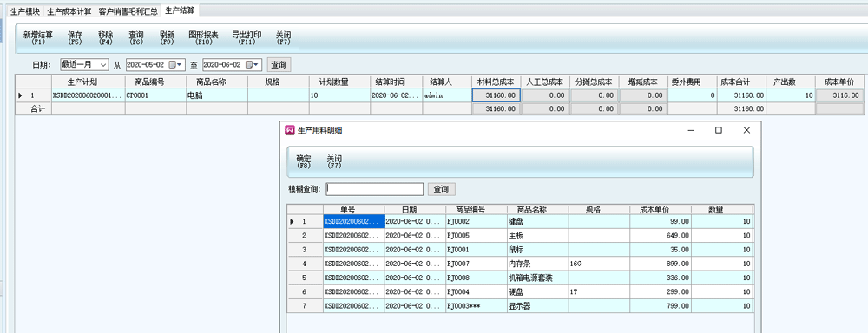
Task: Open calendar for end date 2020-06-02
Action: click(x=252, y=65)
